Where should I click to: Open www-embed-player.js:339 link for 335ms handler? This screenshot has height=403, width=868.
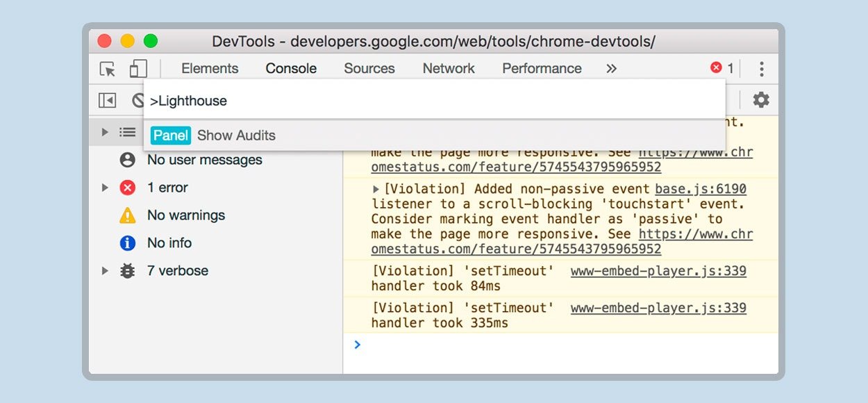(x=658, y=308)
